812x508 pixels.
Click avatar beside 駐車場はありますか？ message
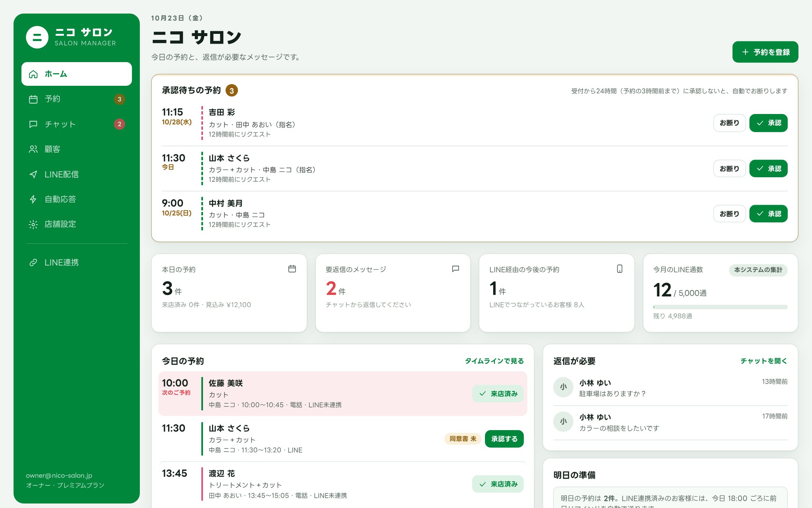(x=563, y=387)
